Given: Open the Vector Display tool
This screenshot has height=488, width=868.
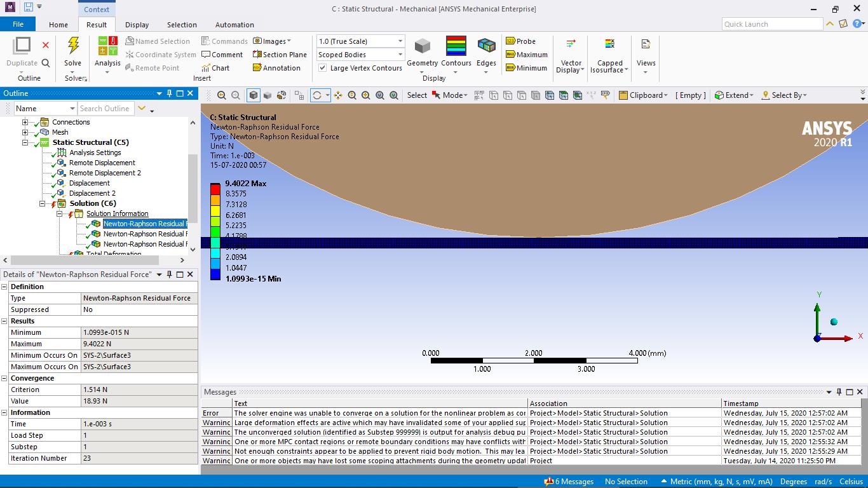Looking at the screenshot, I should click(x=571, y=56).
